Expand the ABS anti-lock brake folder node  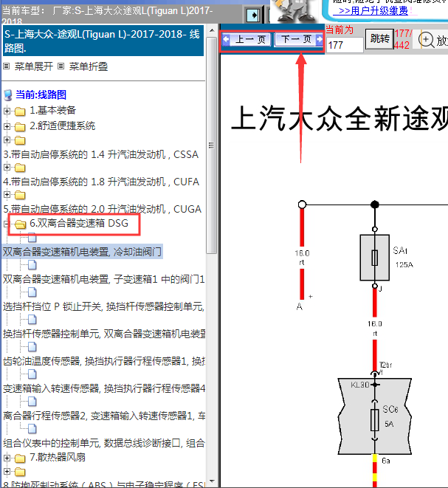click(x=7, y=472)
